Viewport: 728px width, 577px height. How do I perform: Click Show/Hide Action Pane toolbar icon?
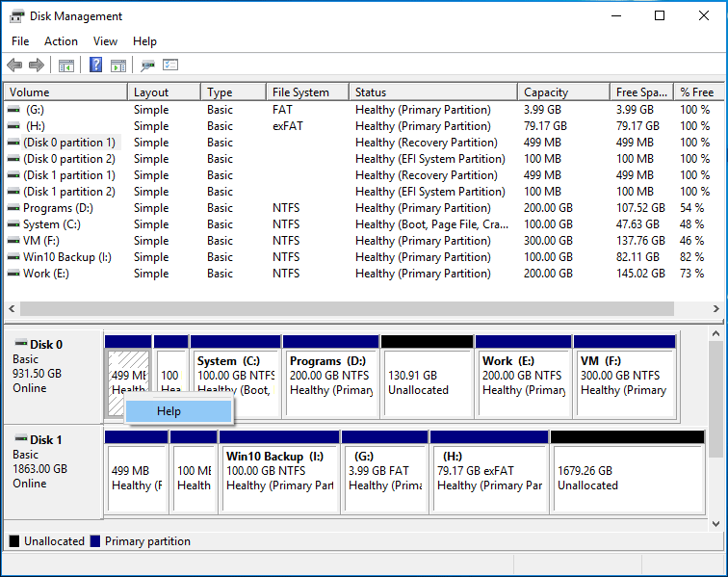tap(118, 66)
